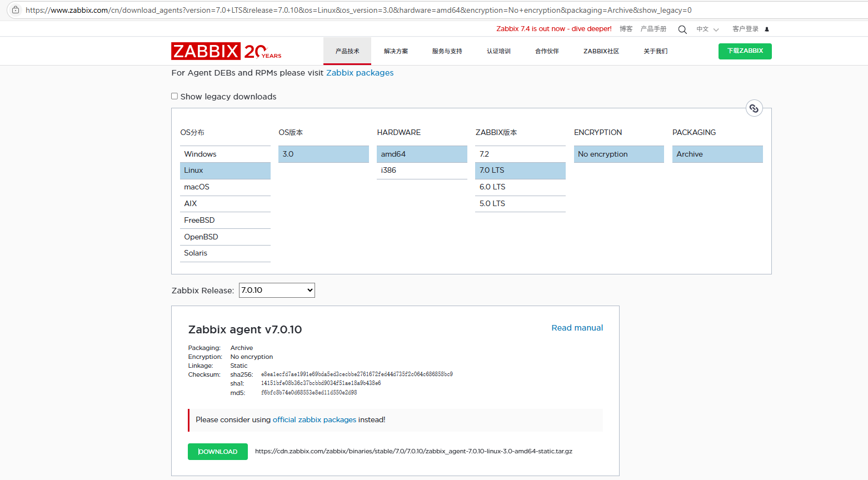Open the Read manual link
868x480 pixels.
pyautogui.click(x=577, y=328)
